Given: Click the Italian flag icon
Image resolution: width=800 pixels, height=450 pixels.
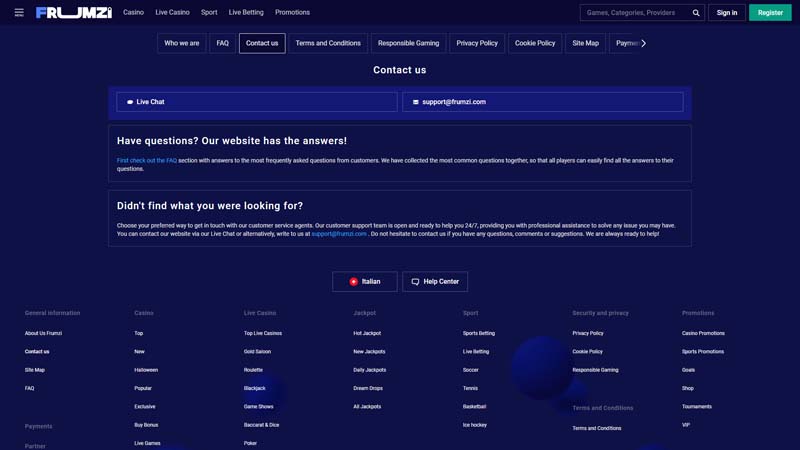Looking at the screenshot, I should tap(354, 282).
